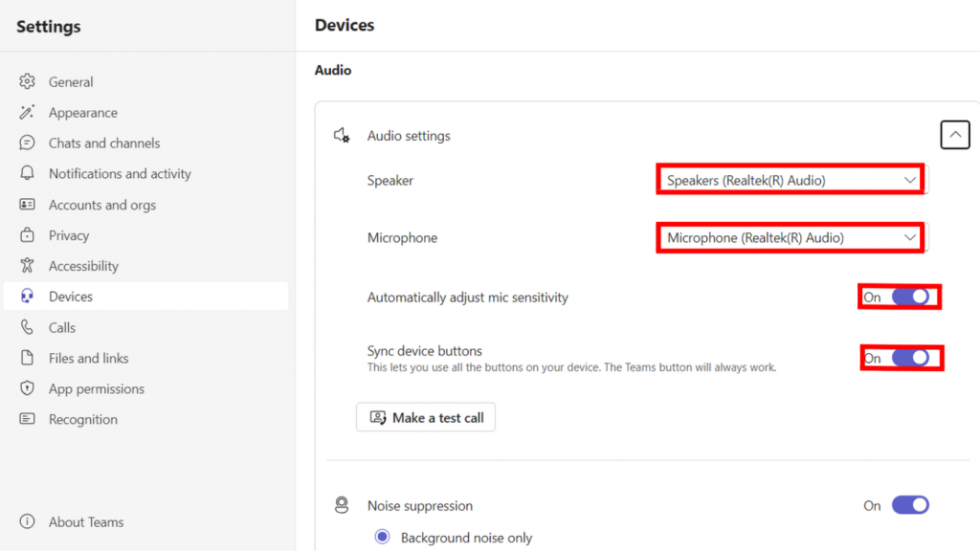Click the App permissions shield icon

27,388
